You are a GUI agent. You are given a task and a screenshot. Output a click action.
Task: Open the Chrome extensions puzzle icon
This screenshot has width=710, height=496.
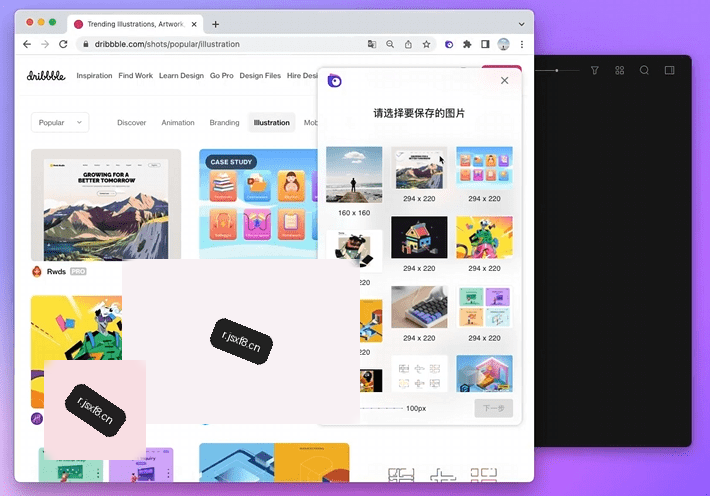pyautogui.click(x=467, y=44)
